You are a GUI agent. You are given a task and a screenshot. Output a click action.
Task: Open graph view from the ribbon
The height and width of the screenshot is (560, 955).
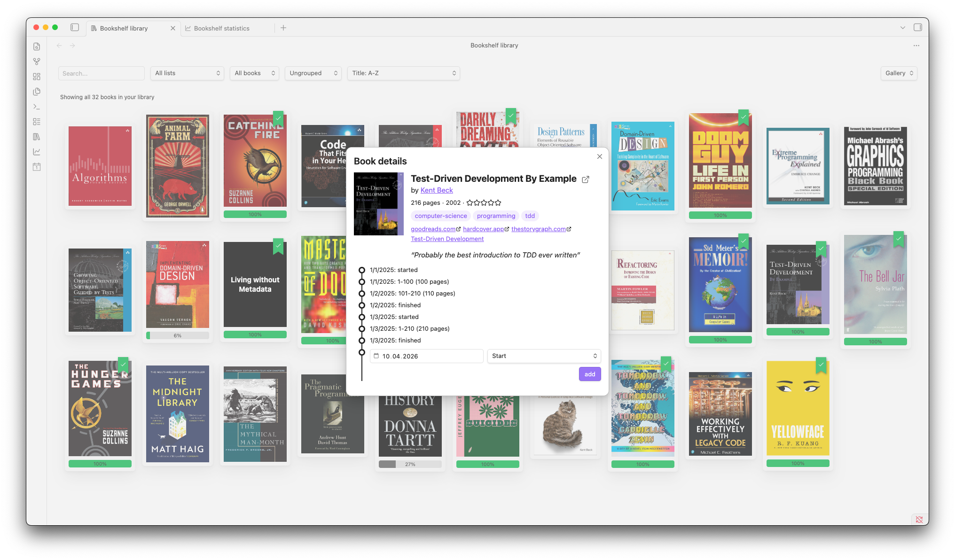[37, 62]
